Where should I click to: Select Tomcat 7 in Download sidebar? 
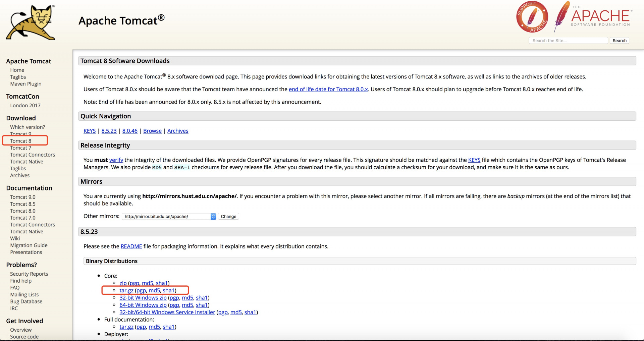coord(21,148)
